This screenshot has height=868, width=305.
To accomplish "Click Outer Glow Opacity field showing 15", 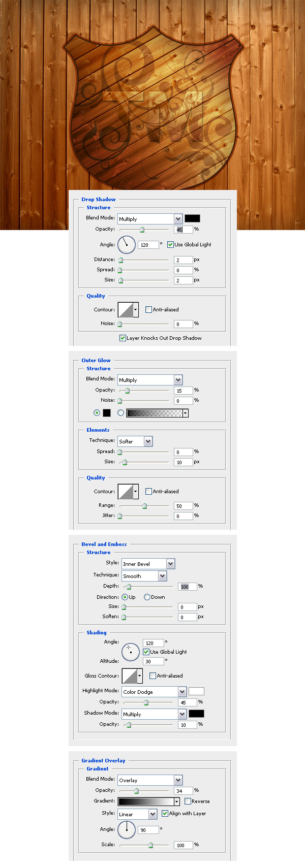I will pos(184,391).
